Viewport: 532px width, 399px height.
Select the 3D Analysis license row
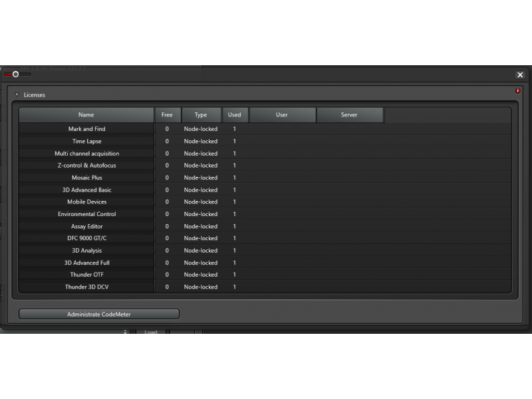pyautogui.click(x=265, y=251)
